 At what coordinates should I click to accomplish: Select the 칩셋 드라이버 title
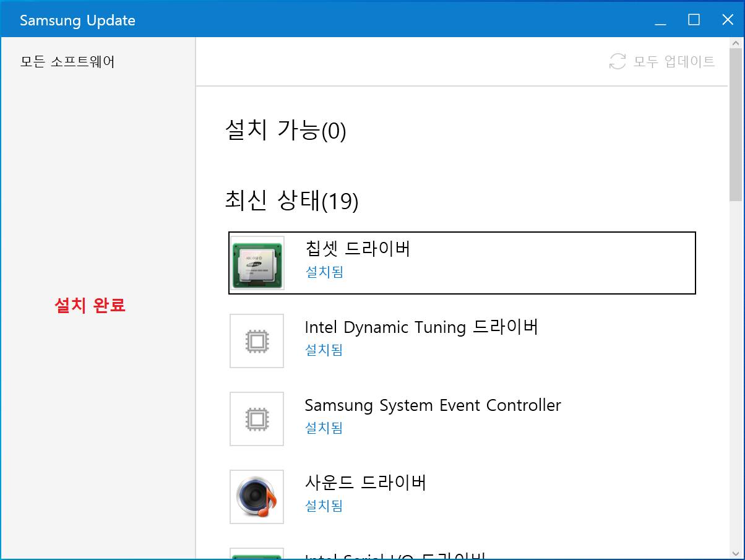click(x=358, y=248)
